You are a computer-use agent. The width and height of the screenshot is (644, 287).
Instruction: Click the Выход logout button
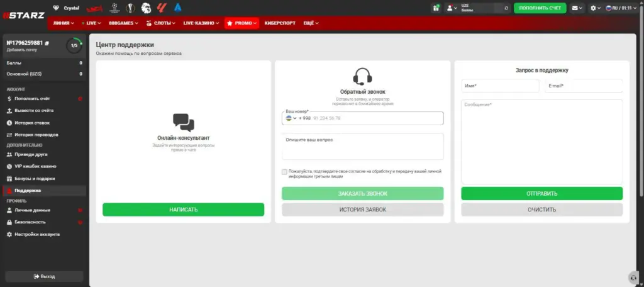45,276
